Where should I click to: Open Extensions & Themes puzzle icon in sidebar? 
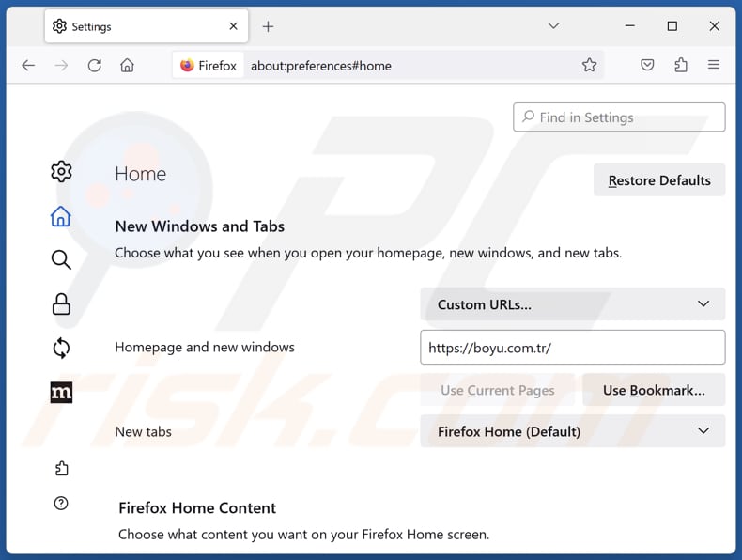point(61,469)
